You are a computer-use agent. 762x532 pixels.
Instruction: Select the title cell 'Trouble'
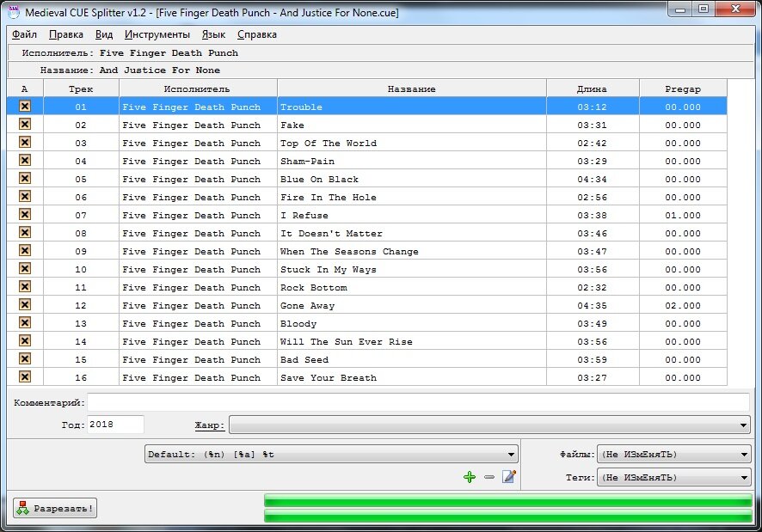[x=412, y=107]
